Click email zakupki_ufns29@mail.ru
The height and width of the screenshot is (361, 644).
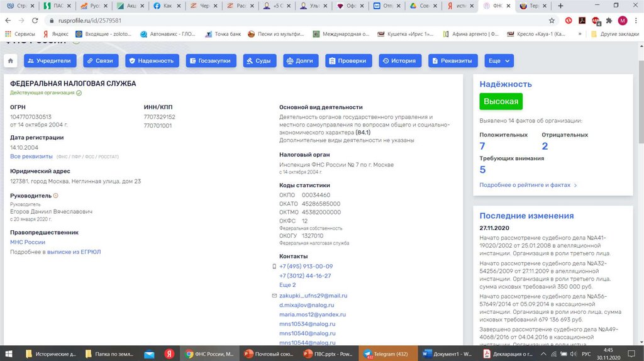313,296
